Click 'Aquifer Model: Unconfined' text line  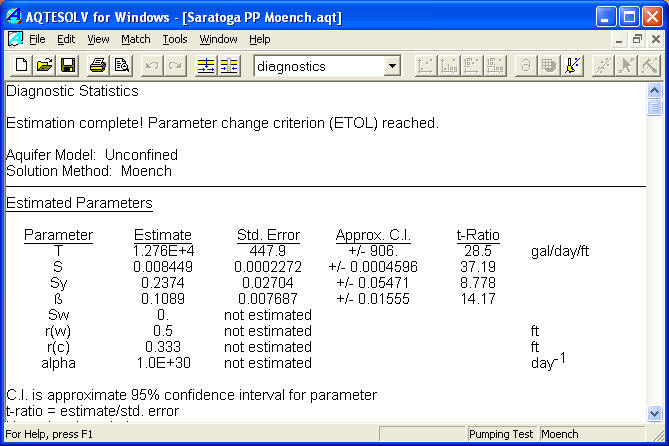pyautogui.click(x=92, y=155)
